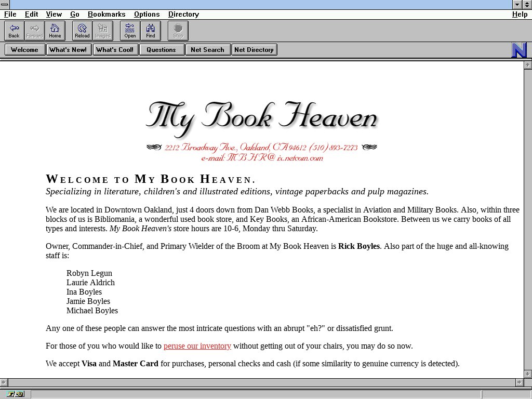Click the security key status icon
Image resolution: width=532 pixels, height=399 pixels.
point(15,394)
